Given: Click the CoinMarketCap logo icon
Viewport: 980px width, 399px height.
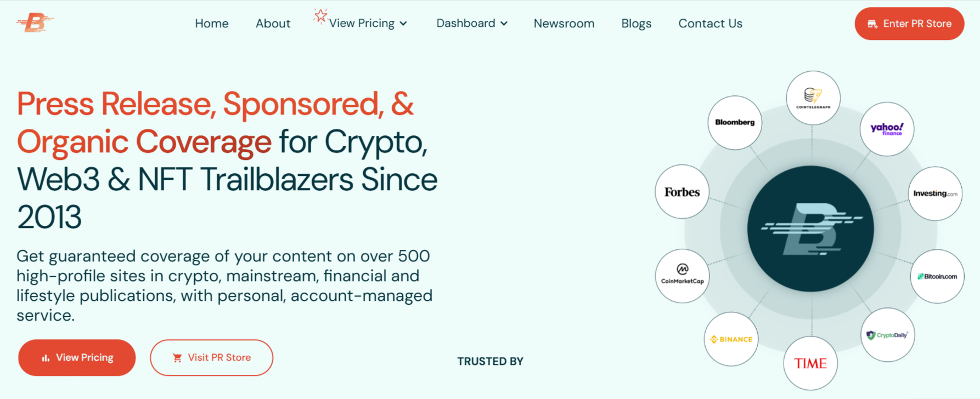Looking at the screenshot, I should coord(682,276).
